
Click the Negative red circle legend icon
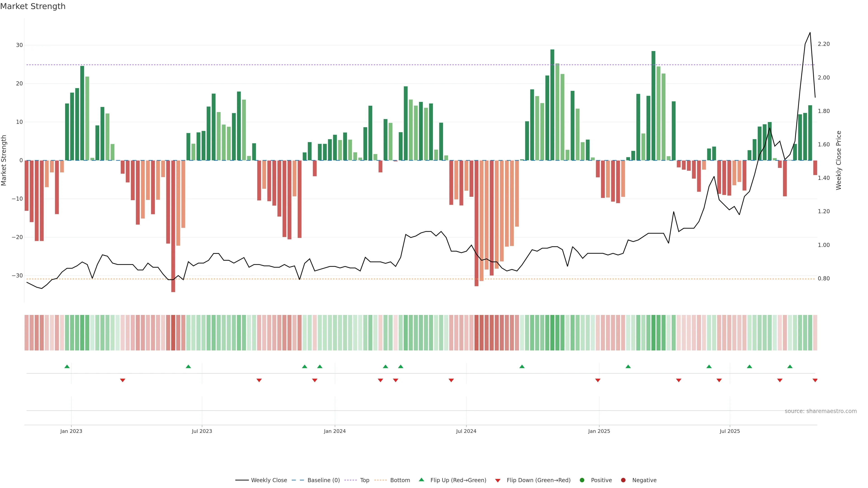coord(623,480)
